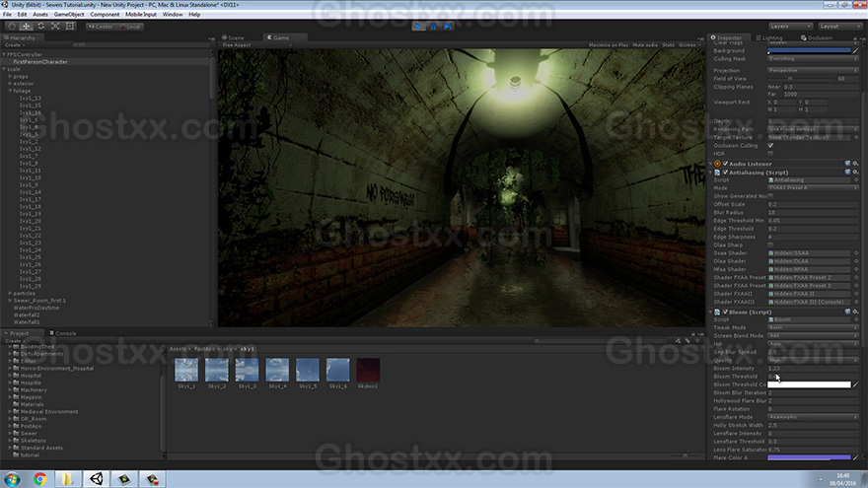The width and height of the screenshot is (868, 488).
Task: Click object picker for Target Texture
Action: point(856,137)
